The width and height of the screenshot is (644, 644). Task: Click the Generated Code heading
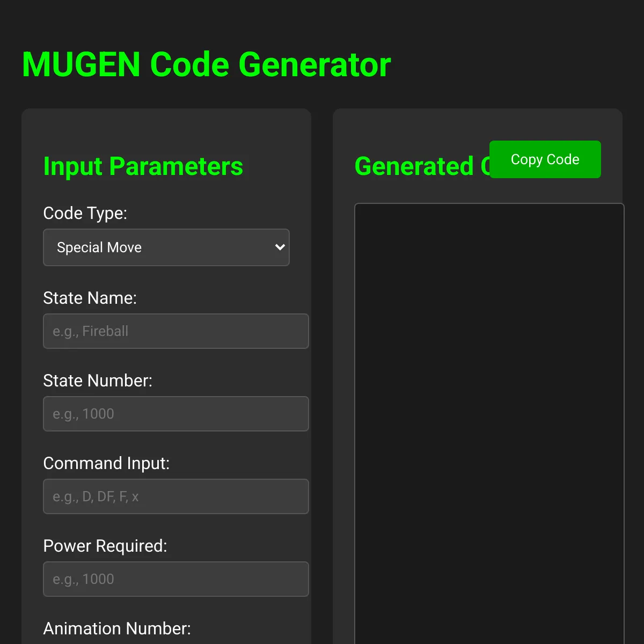[x=422, y=166]
